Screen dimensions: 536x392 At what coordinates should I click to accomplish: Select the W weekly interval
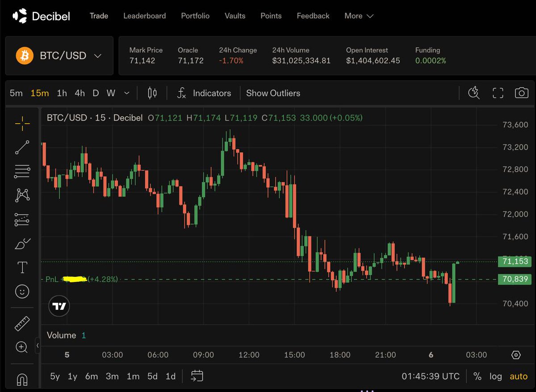pos(111,93)
